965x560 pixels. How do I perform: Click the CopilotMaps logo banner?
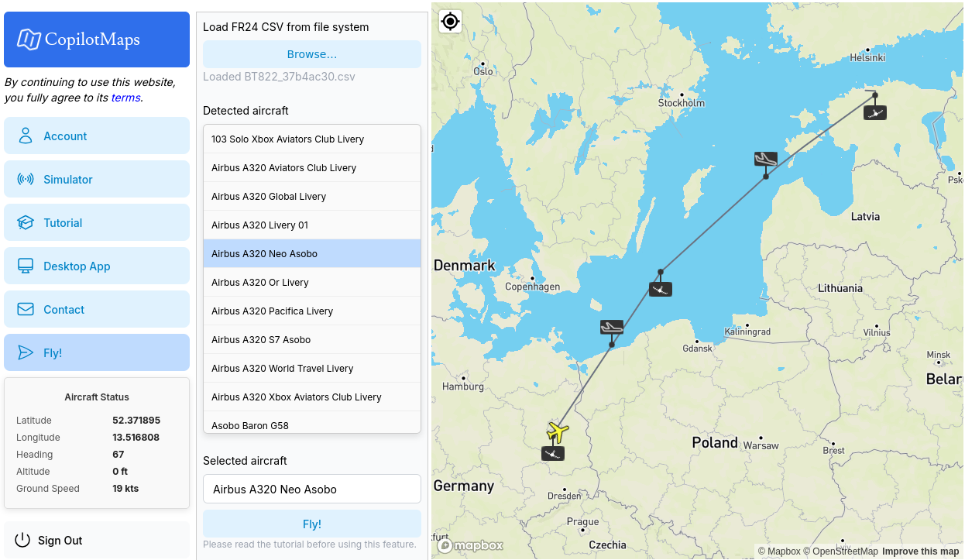[97, 40]
